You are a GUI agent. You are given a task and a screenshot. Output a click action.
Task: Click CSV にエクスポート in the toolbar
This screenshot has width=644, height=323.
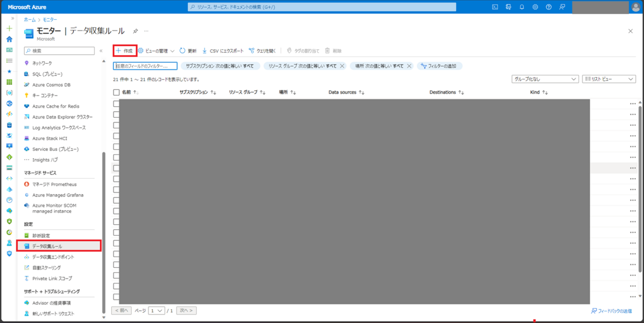[223, 50]
